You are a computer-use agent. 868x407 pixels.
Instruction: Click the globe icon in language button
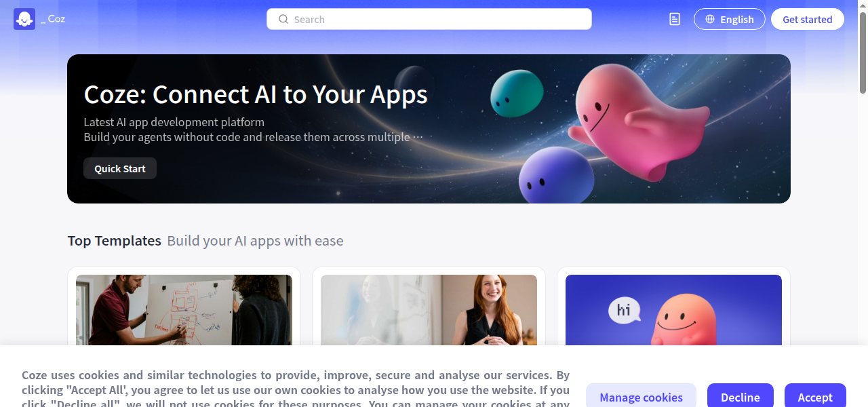(x=710, y=19)
